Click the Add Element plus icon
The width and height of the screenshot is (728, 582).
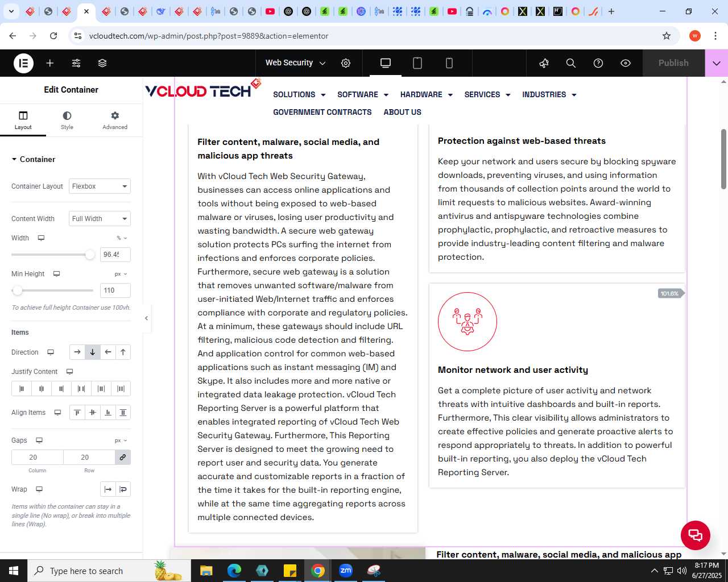[x=50, y=63]
